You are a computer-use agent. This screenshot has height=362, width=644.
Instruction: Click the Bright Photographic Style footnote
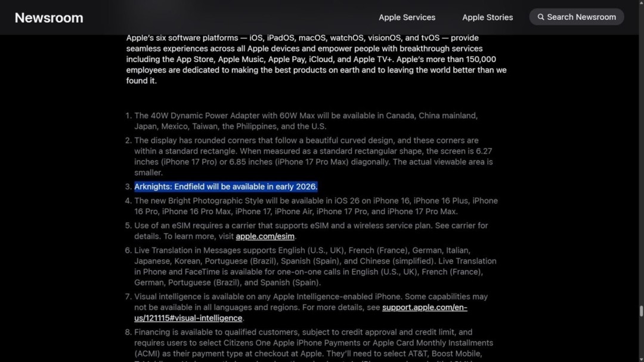(x=315, y=206)
